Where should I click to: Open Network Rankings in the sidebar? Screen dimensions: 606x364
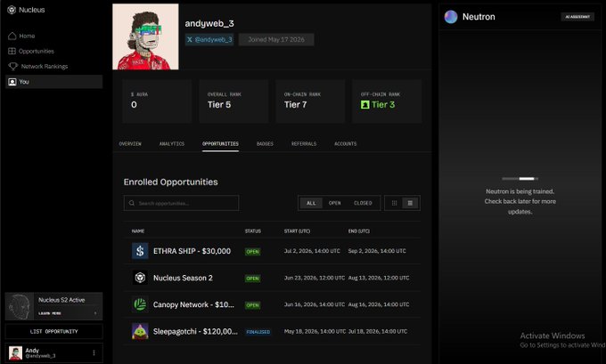pyautogui.click(x=53, y=67)
